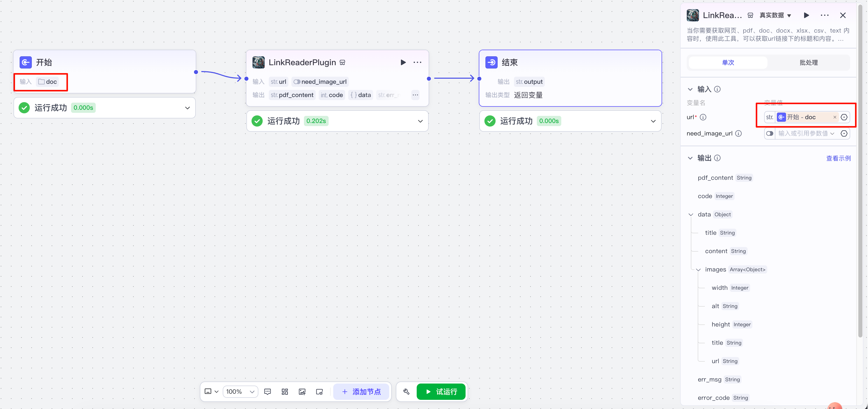The width and height of the screenshot is (868, 409).
Task: Collapse the data Object tree item
Action: pos(691,214)
